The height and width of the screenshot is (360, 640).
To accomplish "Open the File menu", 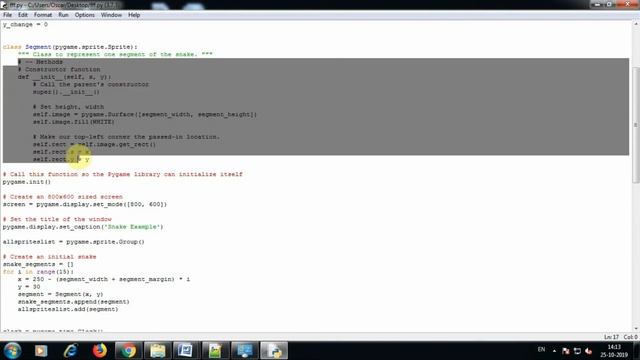I will [x=7, y=15].
